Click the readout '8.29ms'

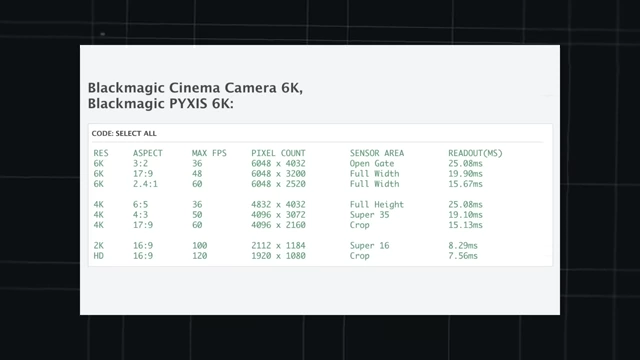(x=463, y=246)
